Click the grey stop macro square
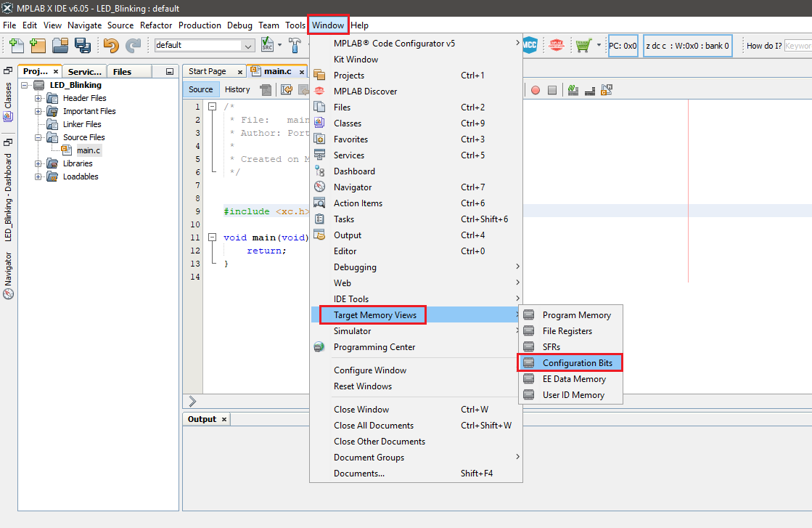 pyautogui.click(x=552, y=90)
